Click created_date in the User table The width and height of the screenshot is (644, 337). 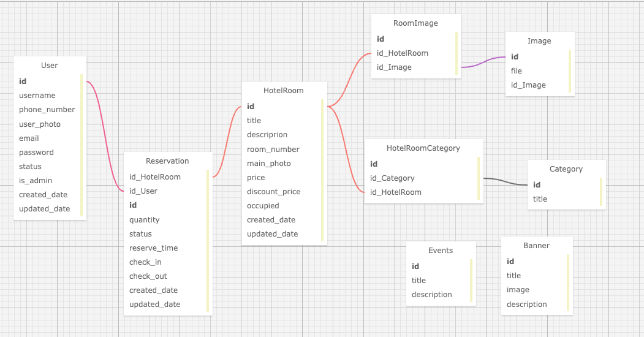[x=43, y=195]
